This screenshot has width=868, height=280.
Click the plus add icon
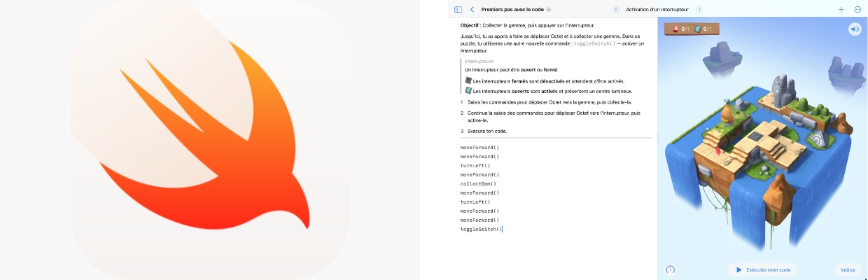tap(841, 10)
